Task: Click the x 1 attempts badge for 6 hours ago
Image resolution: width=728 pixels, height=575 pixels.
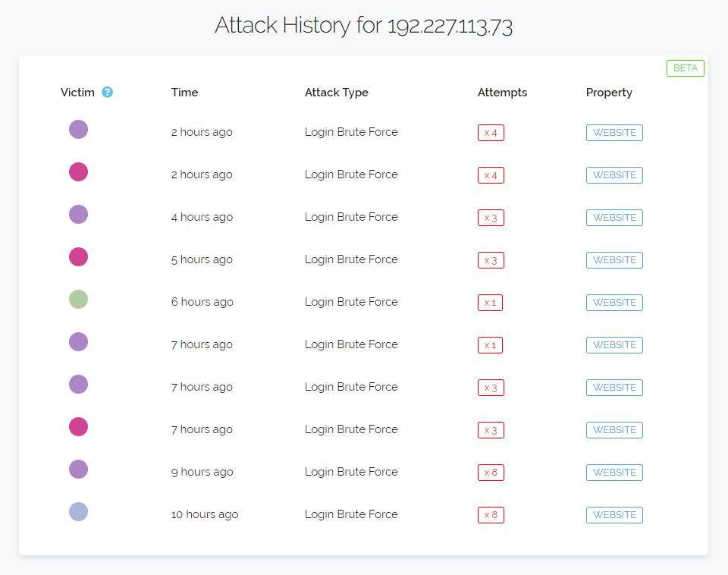Action: (490, 303)
